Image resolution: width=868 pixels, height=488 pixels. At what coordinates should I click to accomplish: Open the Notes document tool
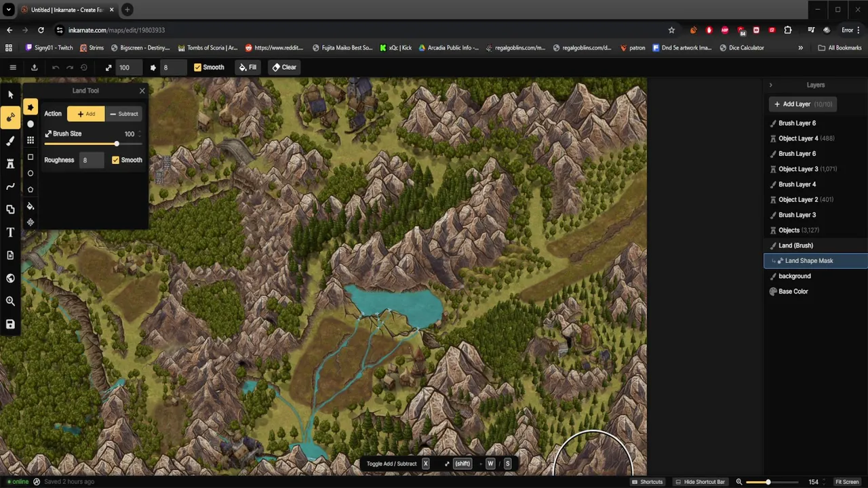pos(10,256)
